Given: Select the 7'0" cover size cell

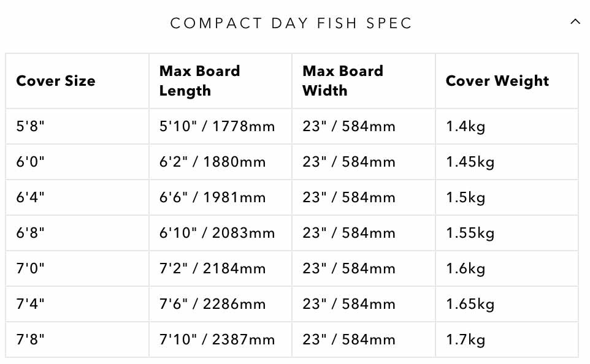Looking at the screenshot, I should pyautogui.click(x=31, y=269).
